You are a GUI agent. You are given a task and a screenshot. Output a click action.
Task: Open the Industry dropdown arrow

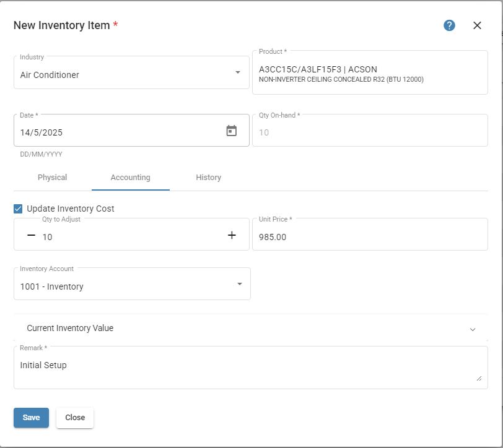238,73
